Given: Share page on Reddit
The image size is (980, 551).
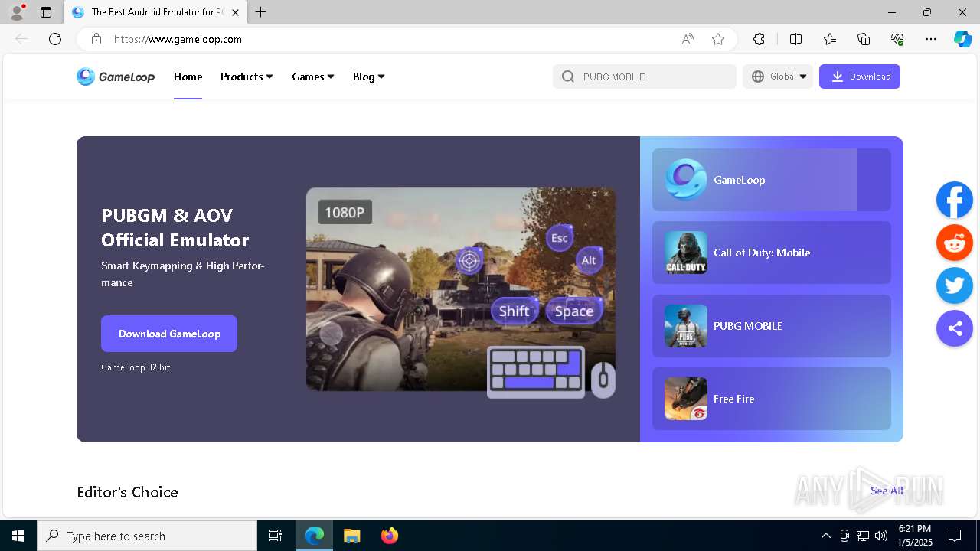Looking at the screenshot, I should tap(955, 243).
